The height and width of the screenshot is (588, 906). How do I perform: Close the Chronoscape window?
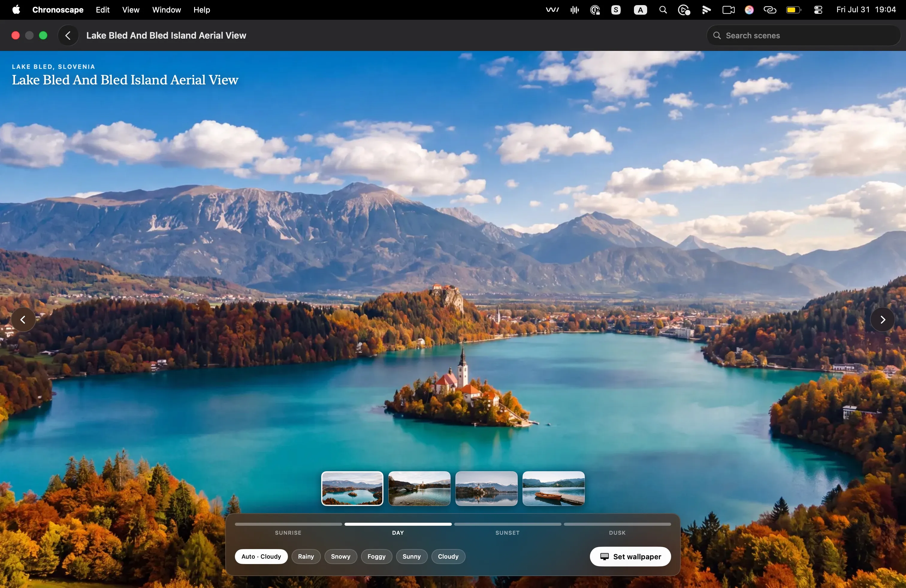coord(16,35)
